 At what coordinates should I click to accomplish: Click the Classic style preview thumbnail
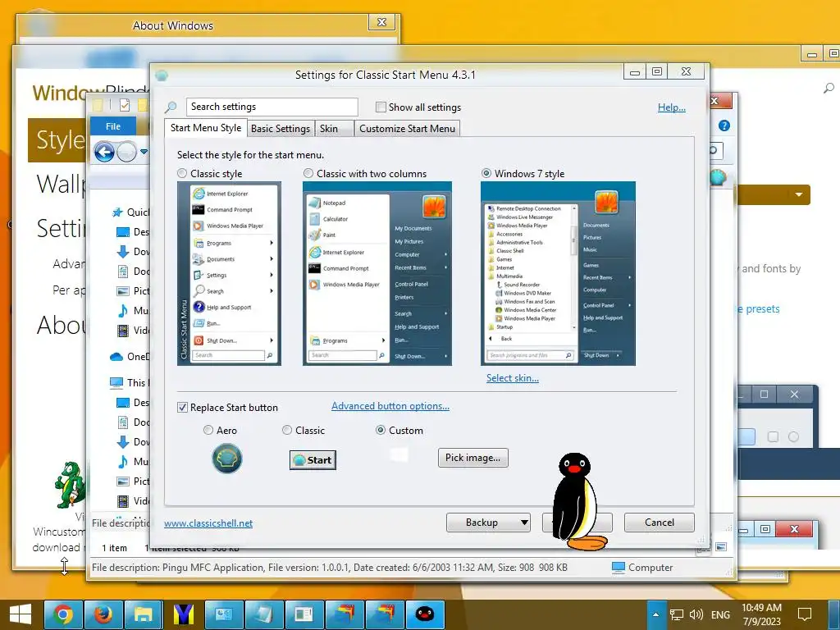point(230,274)
